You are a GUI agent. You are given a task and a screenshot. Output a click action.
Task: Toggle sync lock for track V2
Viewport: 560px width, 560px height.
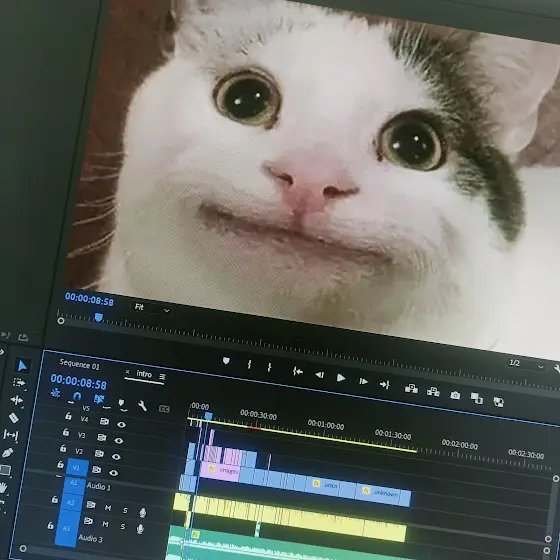[x=99, y=453]
